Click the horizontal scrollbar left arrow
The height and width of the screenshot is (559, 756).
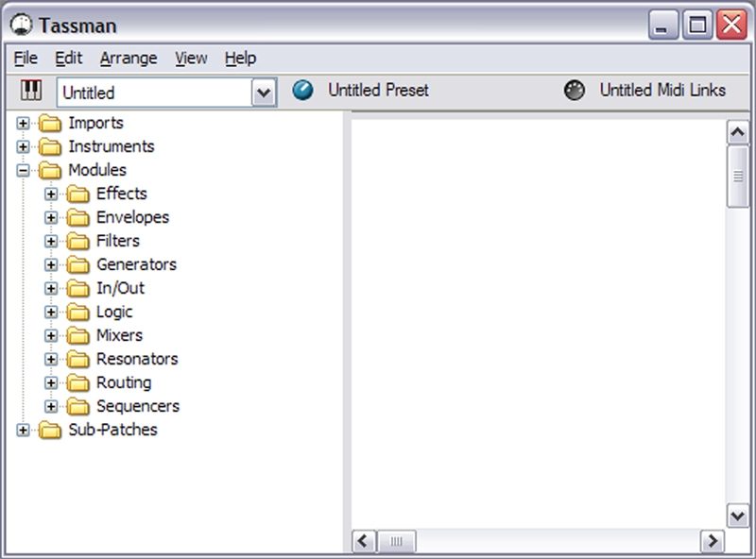coord(364,541)
